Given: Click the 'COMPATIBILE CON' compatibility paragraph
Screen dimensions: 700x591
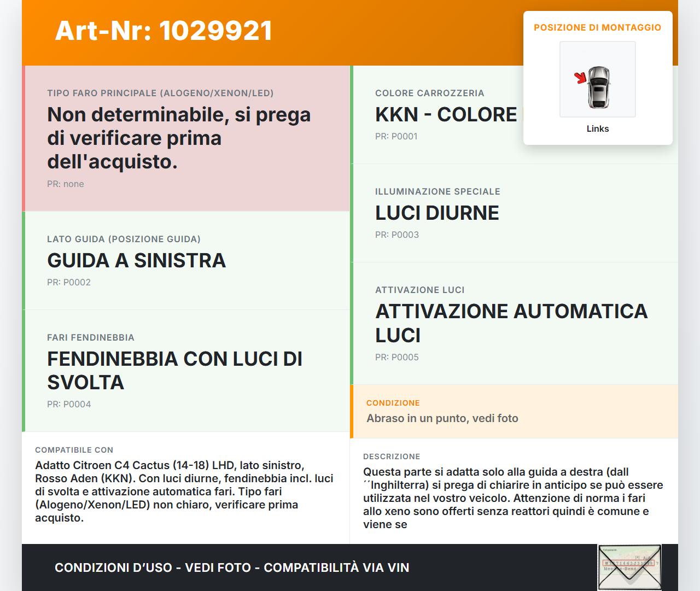Looking at the screenshot, I should point(184,491).
